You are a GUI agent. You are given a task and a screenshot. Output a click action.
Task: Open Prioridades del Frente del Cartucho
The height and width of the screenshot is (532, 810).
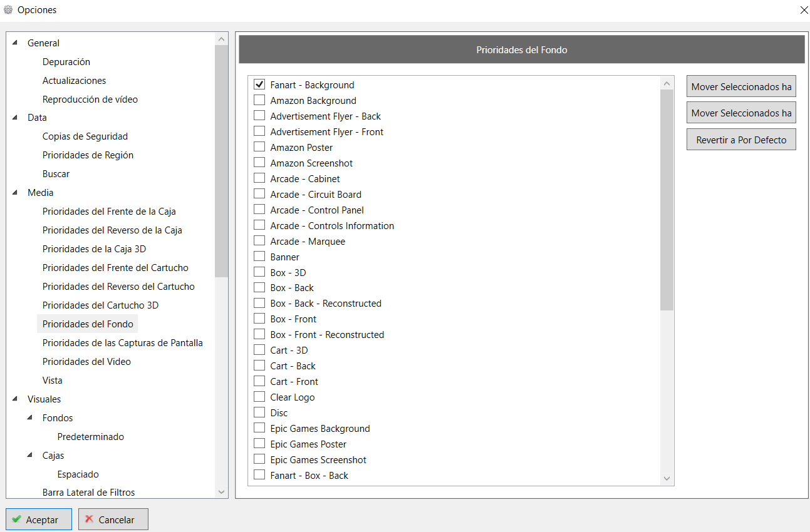pos(115,268)
